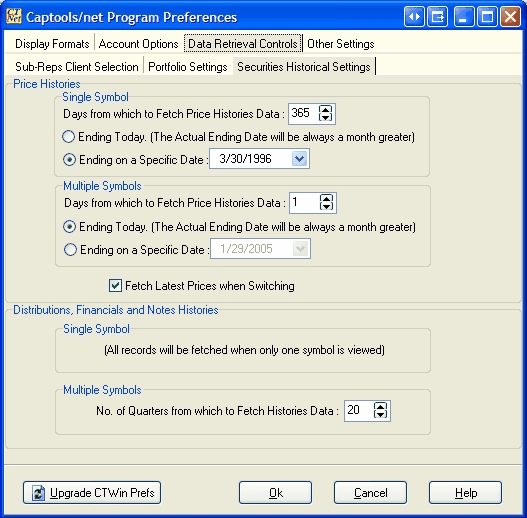Confirm preferences with the Ok button
The width and height of the screenshot is (527, 518).
(275, 493)
